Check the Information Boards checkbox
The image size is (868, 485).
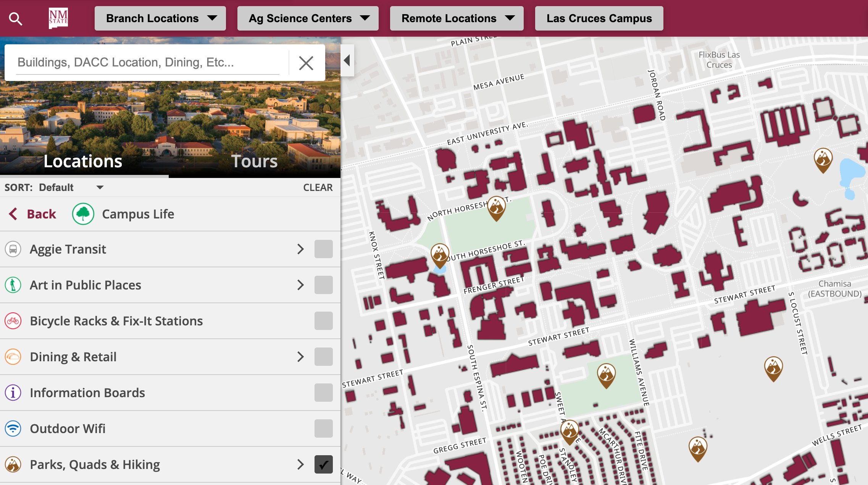pos(323,393)
